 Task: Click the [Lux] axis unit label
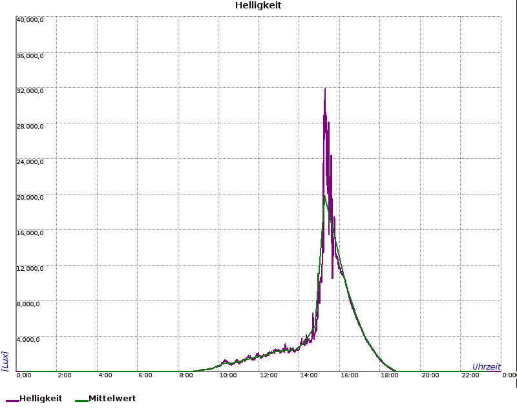point(5,361)
